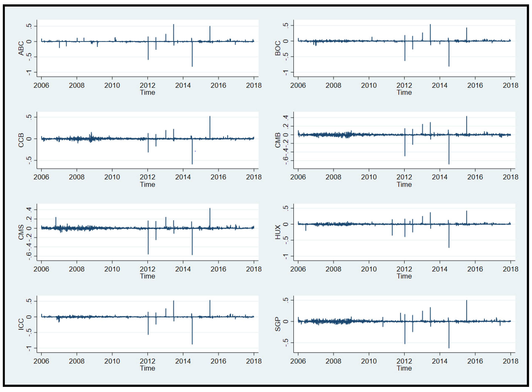Click the Time label under SGP chart
This screenshot has width=532, height=392.
click(x=404, y=368)
